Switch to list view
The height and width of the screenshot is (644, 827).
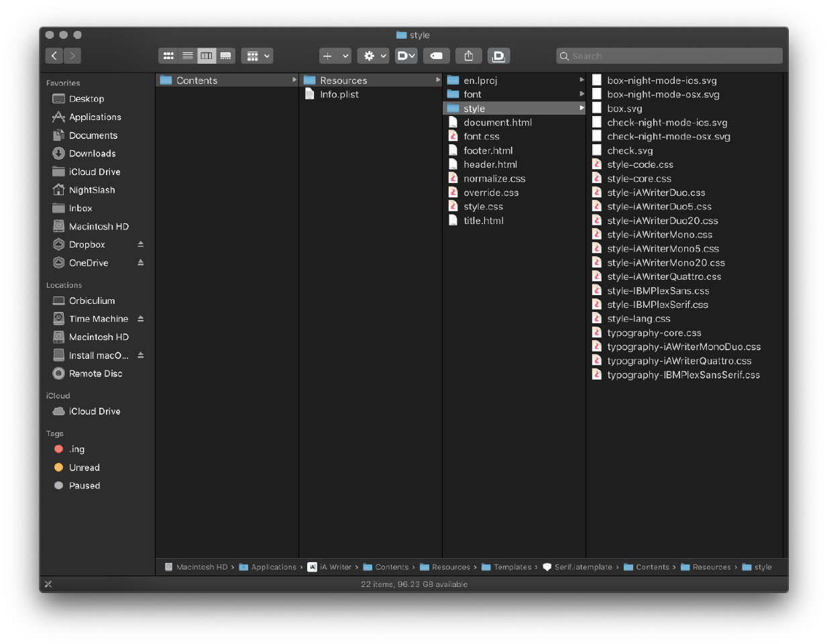(188, 56)
